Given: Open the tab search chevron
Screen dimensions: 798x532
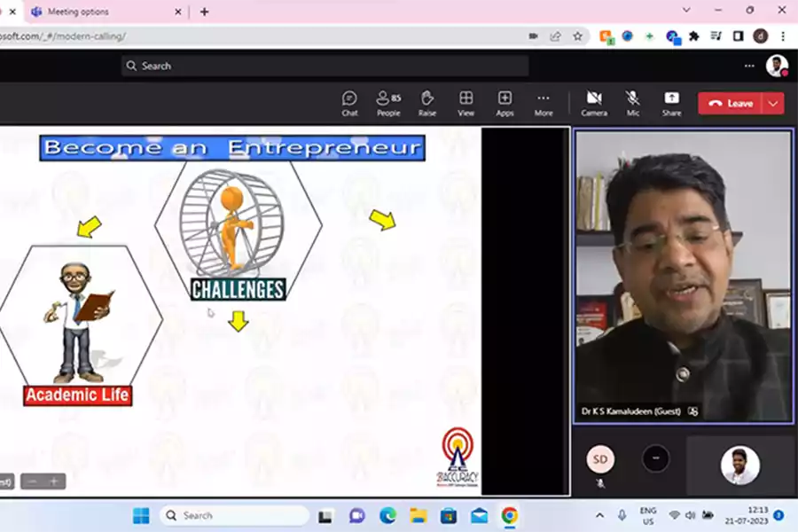Looking at the screenshot, I should coord(686,10).
